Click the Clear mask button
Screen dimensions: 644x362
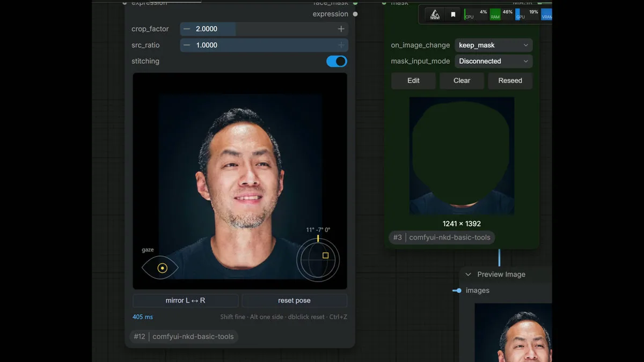462,80
